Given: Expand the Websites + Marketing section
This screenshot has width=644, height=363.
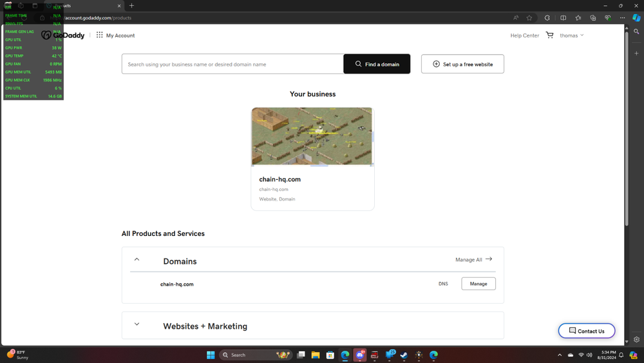Looking at the screenshot, I should (137, 324).
